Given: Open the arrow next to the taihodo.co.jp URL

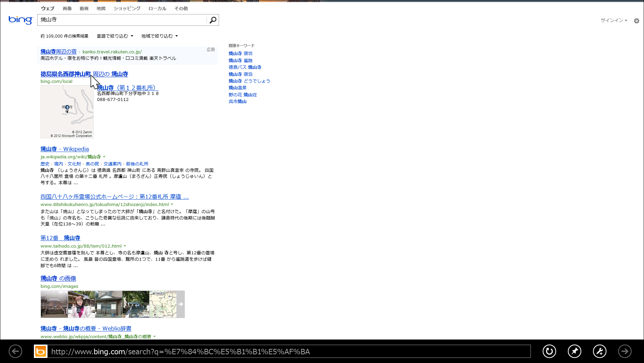Looking at the screenshot, I should tap(125, 246).
